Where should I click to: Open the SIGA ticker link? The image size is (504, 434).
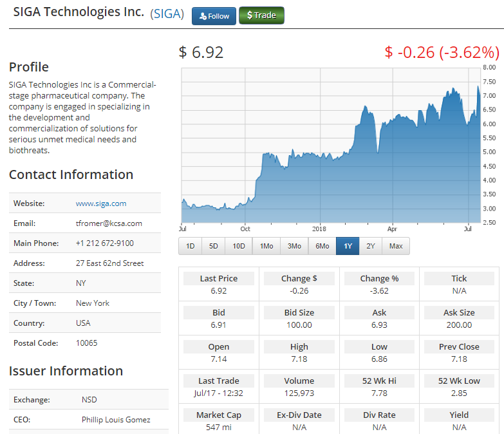click(167, 14)
